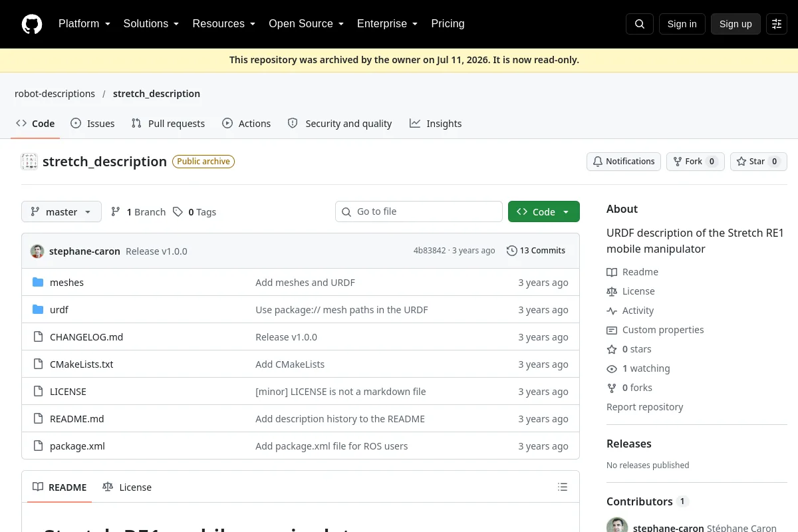Open the Release v1.0.0 latest commit message
The width and height of the screenshot is (798, 532).
(x=156, y=251)
